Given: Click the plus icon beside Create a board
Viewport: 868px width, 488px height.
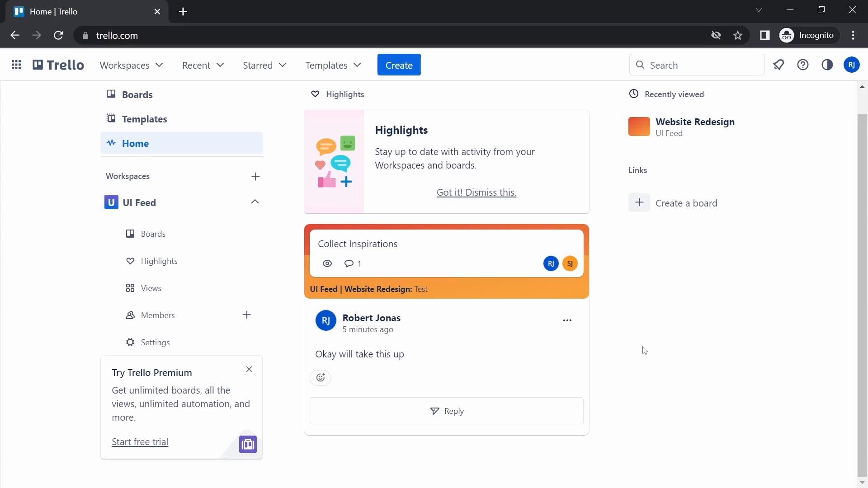Looking at the screenshot, I should click(x=639, y=202).
